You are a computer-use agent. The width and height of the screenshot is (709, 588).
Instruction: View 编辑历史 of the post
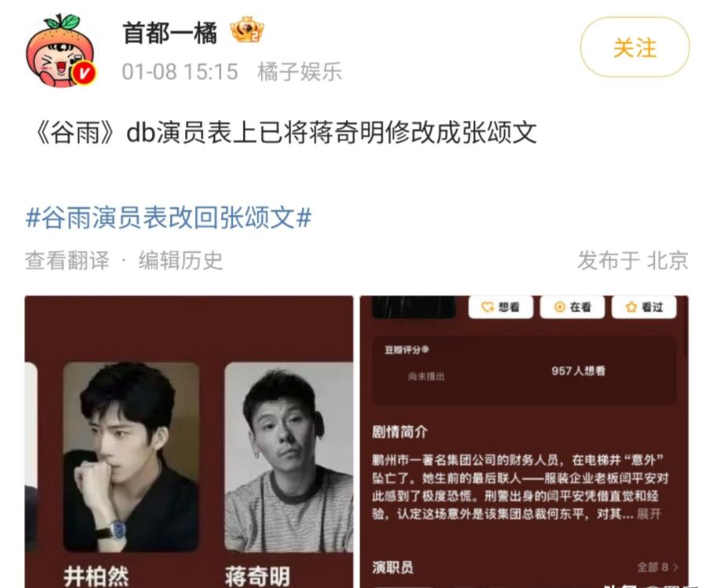(181, 260)
